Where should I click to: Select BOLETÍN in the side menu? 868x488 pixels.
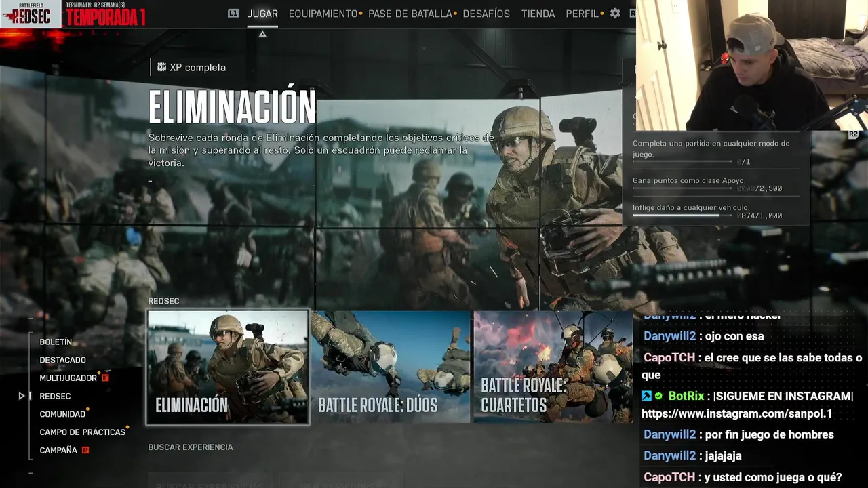pyautogui.click(x=56, y=342)
